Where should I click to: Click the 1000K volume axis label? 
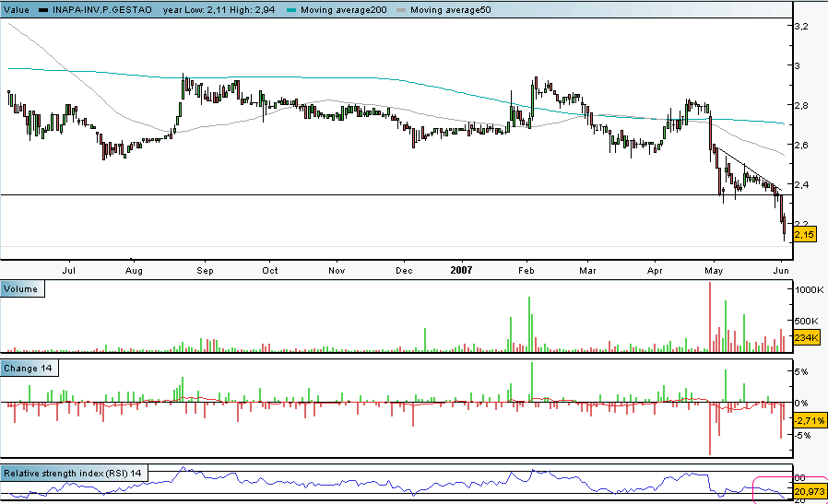[x=810, y=289]
